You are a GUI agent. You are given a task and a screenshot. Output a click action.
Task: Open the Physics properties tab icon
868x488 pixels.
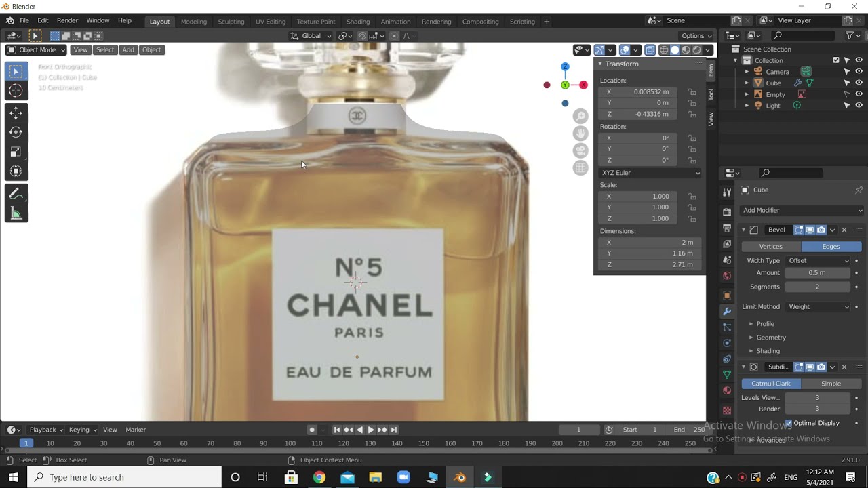[x=727, y=343]
